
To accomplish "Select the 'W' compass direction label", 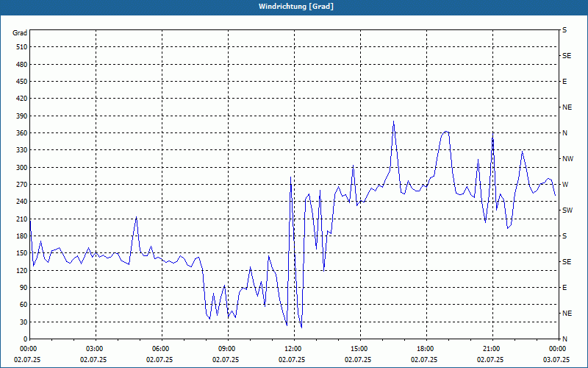I will [565, 185].
